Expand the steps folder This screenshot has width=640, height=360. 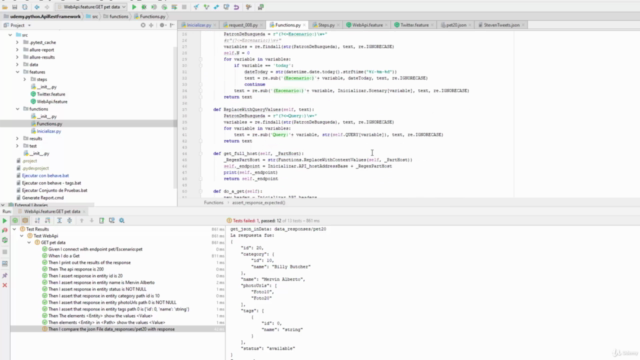pyautogui.click(x=24, y=79)
